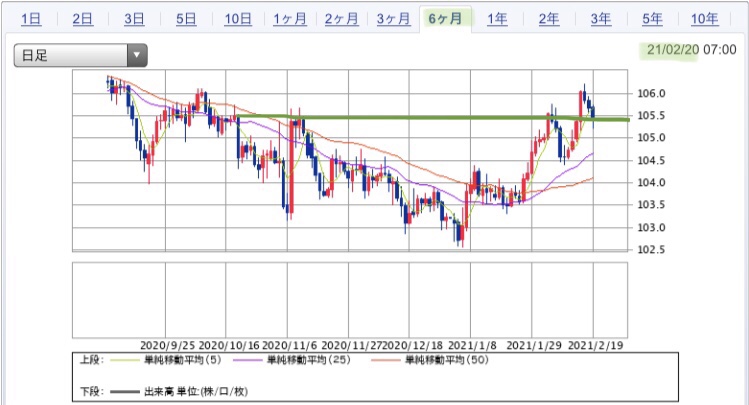Switch to the 5日 range
Image resolution: width=749 pixels, height=405 pixels.
click(x=186, y=19)
